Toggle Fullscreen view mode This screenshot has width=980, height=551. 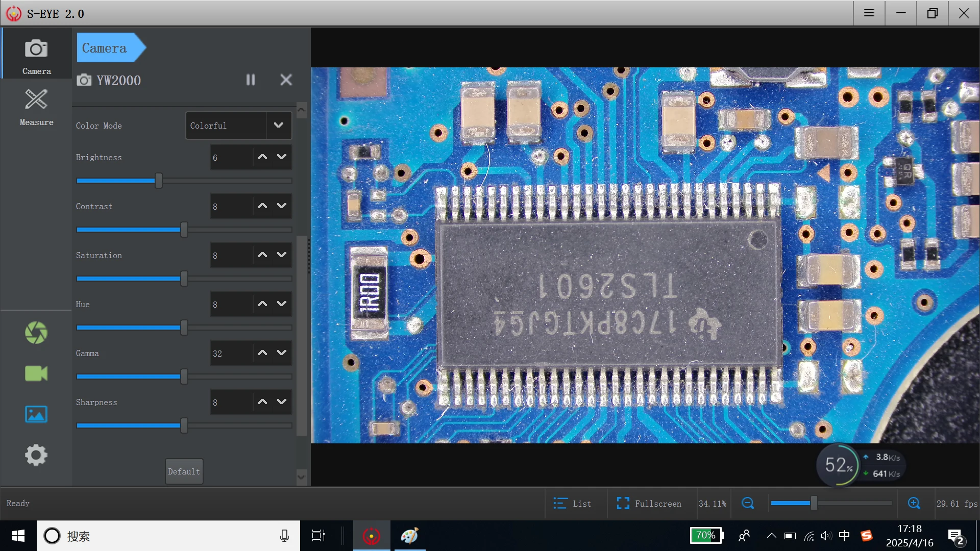click(x=649, y=504)
